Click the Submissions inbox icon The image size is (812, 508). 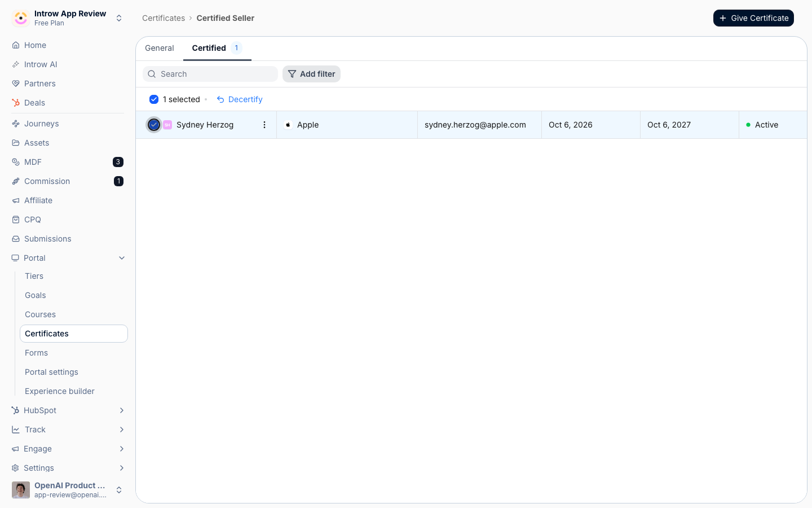pos(16,239)
